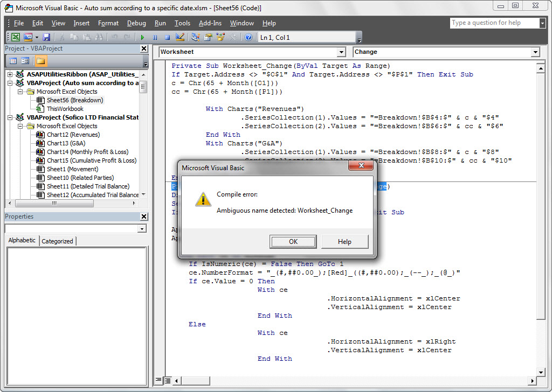Close the Microsoft Visual Basic error dialog
552x392 pixels.
361,165
